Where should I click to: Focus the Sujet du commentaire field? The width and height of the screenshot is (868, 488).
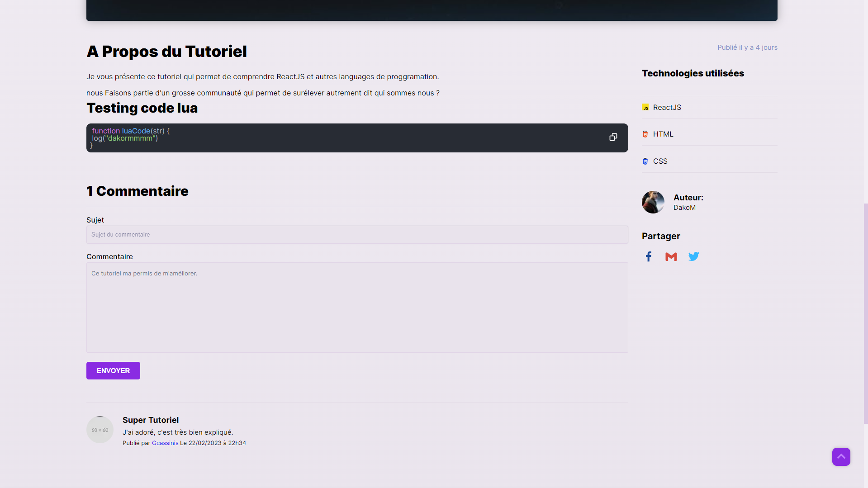(x=357, y=235)
